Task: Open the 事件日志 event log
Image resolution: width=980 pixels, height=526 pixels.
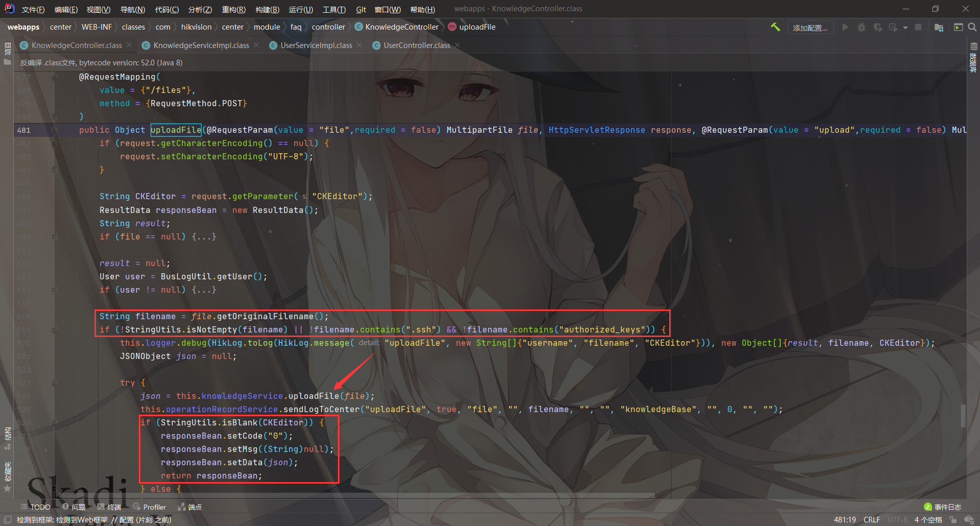Action: 942,507
